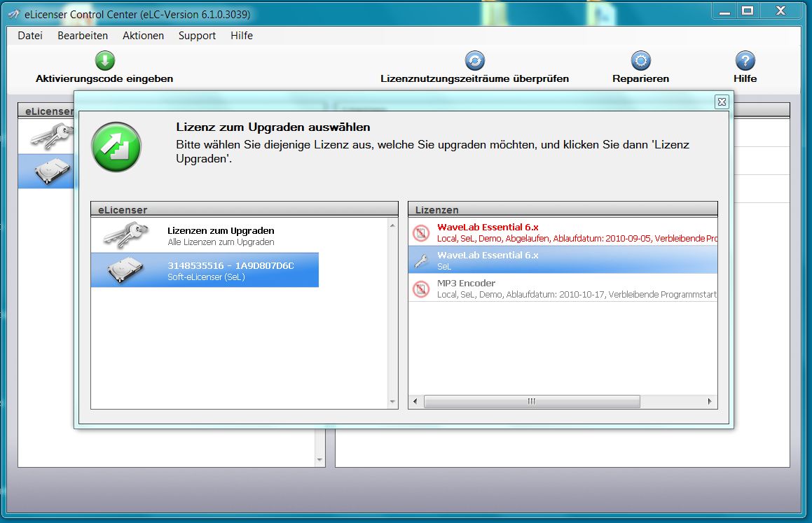Click keys icon in main window eLicenser list
Image resolution: width=812 pixels, height=523 pixels.
52,136
